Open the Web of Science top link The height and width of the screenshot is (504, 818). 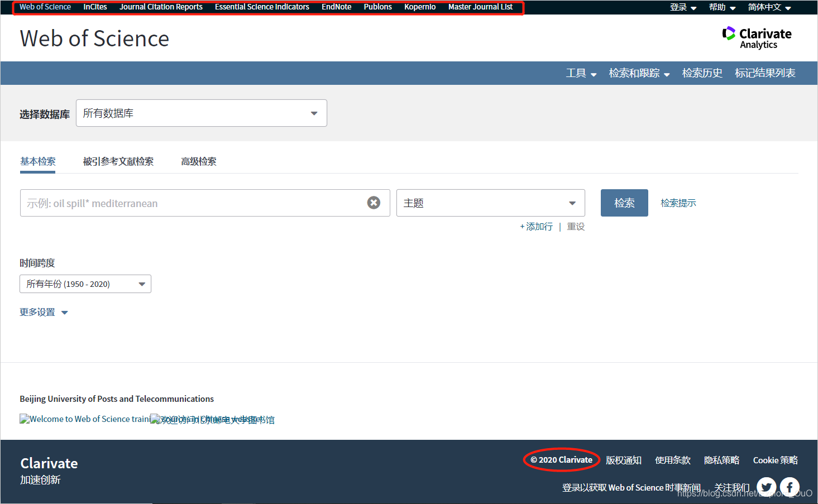pyautogui.click(x=45, y=7)
